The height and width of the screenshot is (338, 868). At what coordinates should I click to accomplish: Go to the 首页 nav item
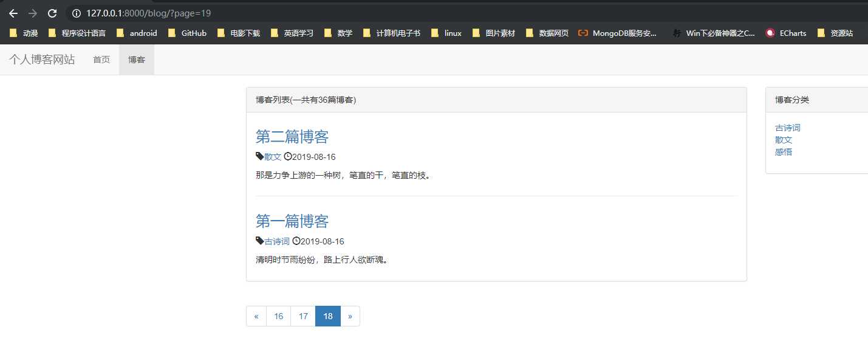coord(101,60)
